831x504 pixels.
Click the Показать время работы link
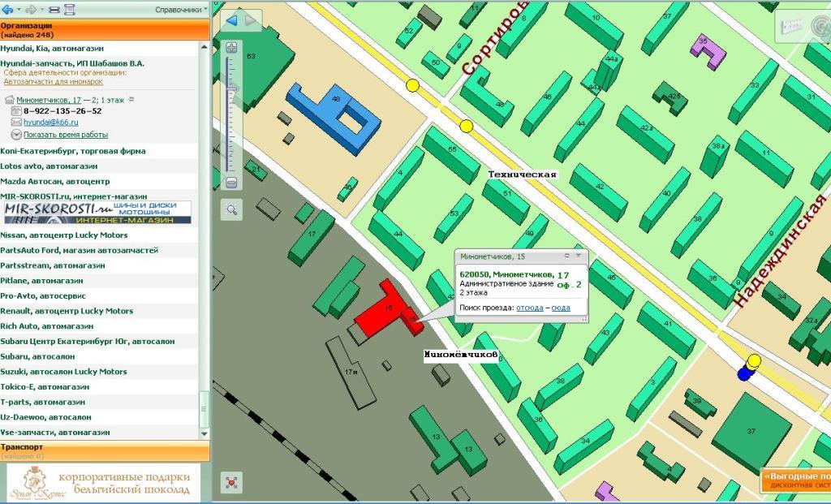pos(65,135)
